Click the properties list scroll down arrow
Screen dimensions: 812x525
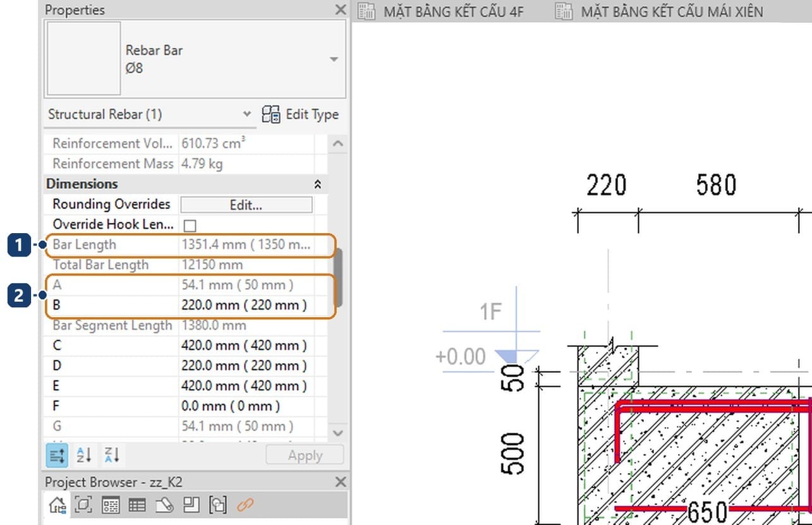click(338, 433)
